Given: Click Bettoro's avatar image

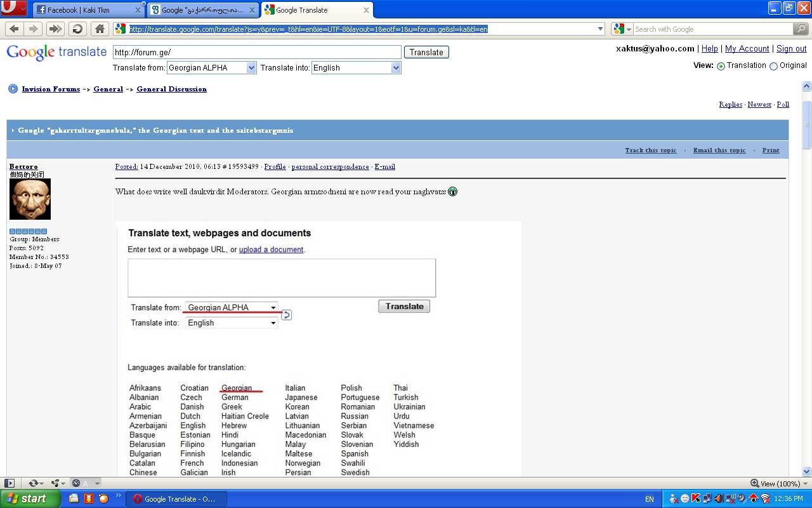Looking at the screenshot, I should tap(30, 199).
